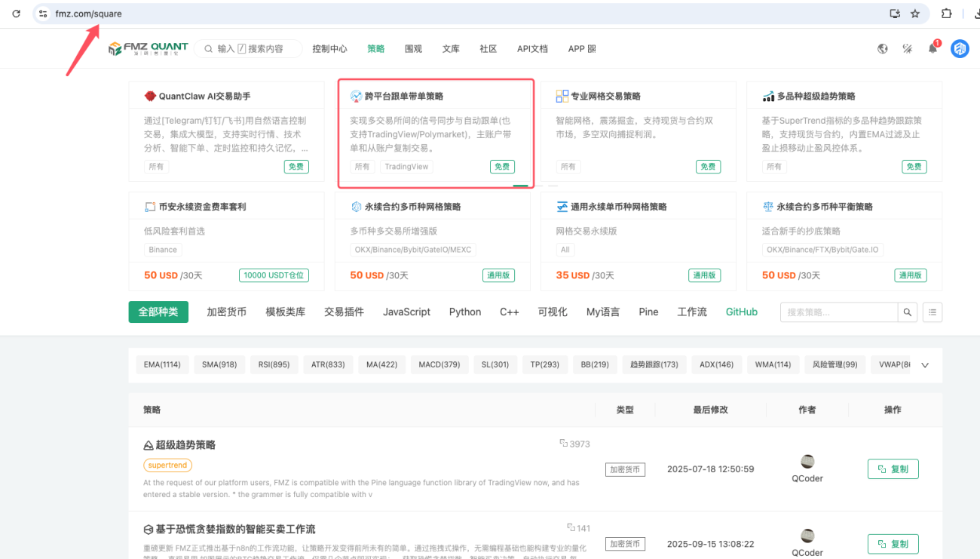Filter by JavaScript category
Viewport: 980px width, 559px height.
pyautogui.click(x=406, y=312)
